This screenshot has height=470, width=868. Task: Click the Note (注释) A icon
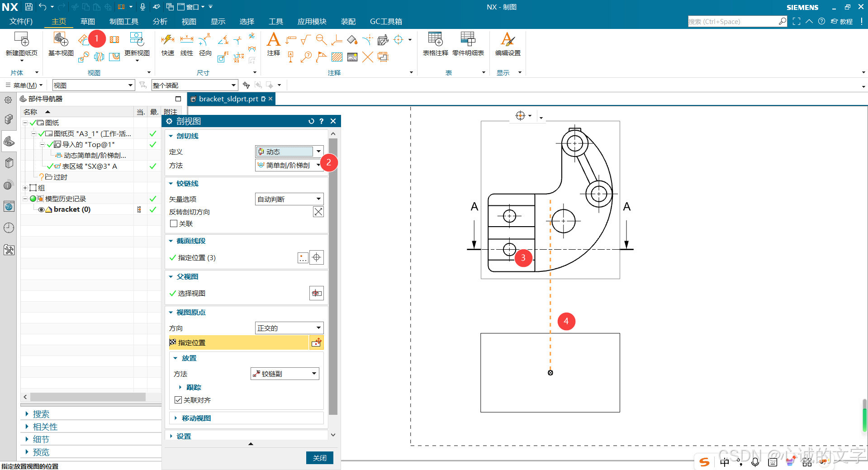[274, 39]
